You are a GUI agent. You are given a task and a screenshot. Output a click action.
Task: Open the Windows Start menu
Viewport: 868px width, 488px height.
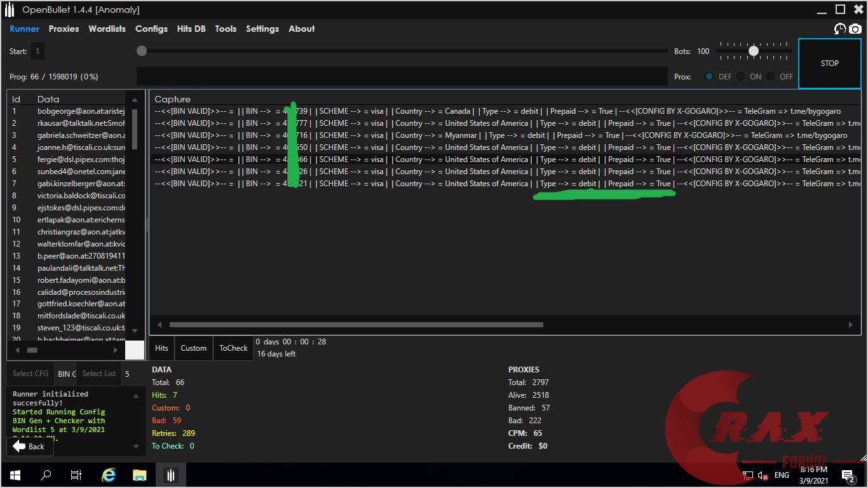pyautogui.click(x=15, y=475)
